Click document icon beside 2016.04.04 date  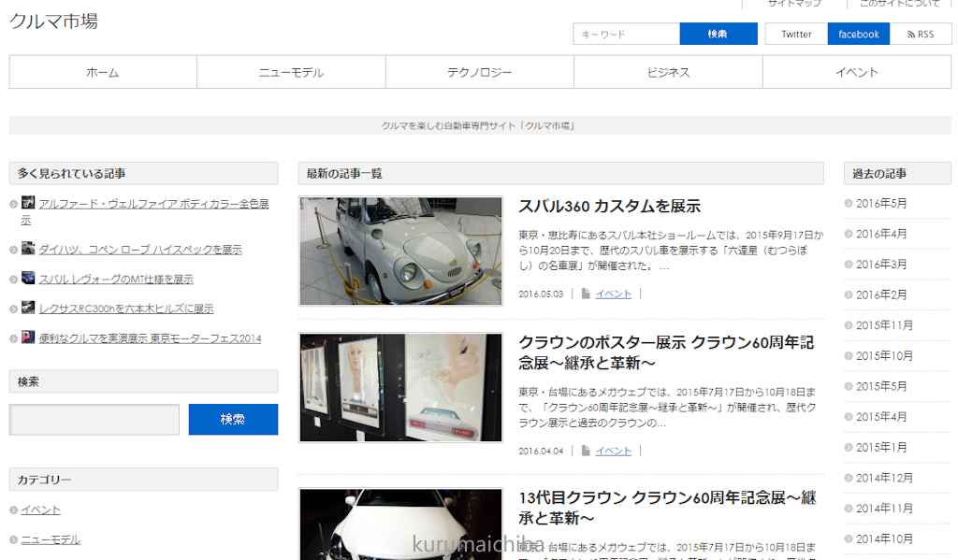coord(586,451)
